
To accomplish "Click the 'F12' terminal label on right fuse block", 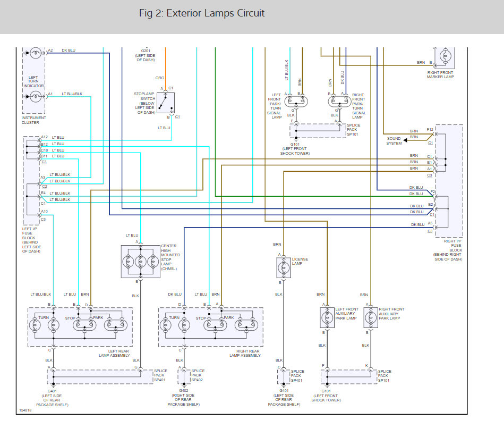I will pyautogui.click(x=430, y=130).
